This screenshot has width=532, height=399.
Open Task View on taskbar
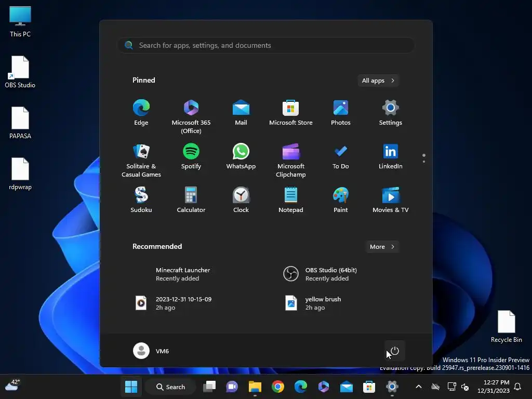point(209,387)
